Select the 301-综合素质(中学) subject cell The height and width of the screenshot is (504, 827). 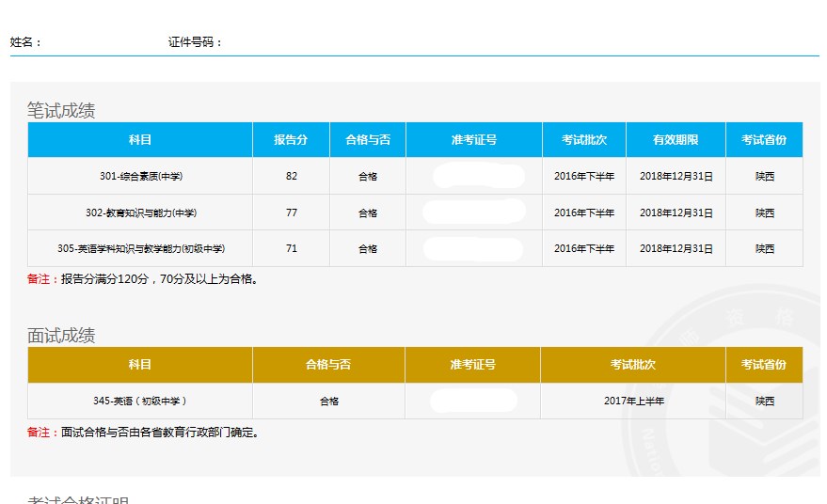point(141,176)
